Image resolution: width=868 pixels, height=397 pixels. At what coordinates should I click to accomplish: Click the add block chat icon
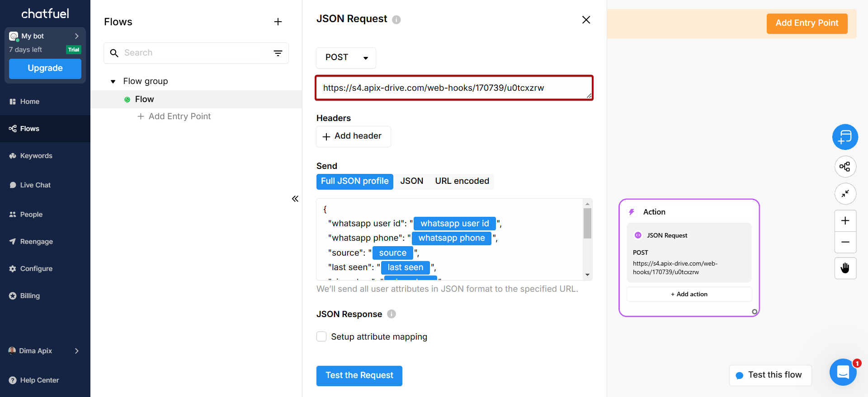[845, 137]
